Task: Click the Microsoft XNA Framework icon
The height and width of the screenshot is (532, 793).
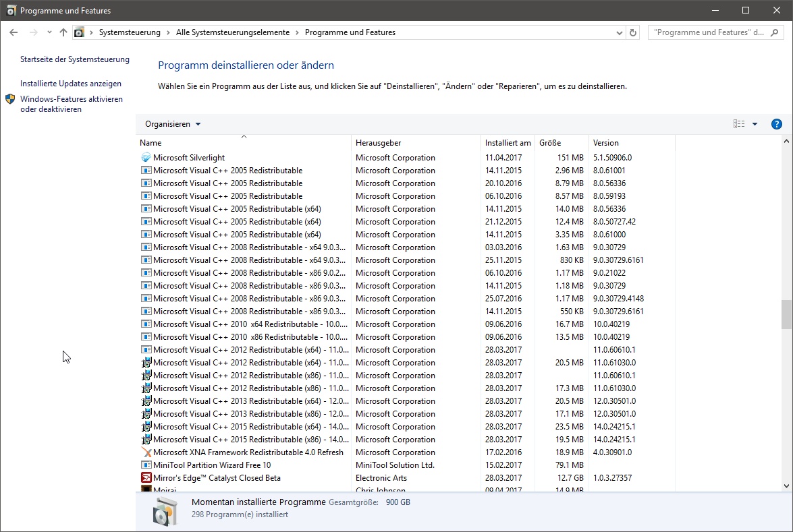Action: pyautogui.click(x=146, y=452)
